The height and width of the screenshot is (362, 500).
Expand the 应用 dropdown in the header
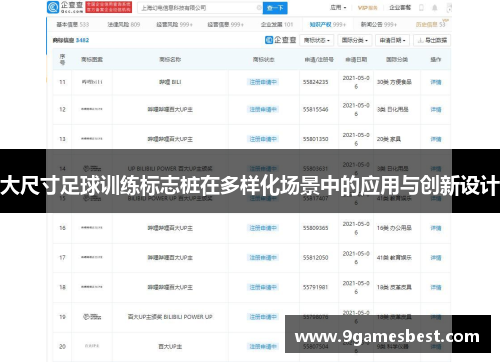point(338,7)
